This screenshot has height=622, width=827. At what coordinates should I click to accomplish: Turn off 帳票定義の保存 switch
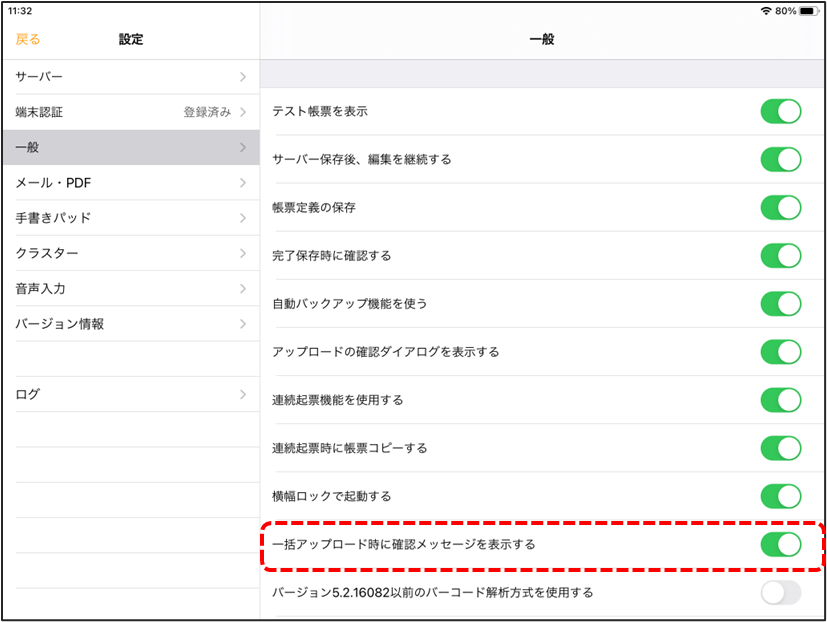click(780, 207)
